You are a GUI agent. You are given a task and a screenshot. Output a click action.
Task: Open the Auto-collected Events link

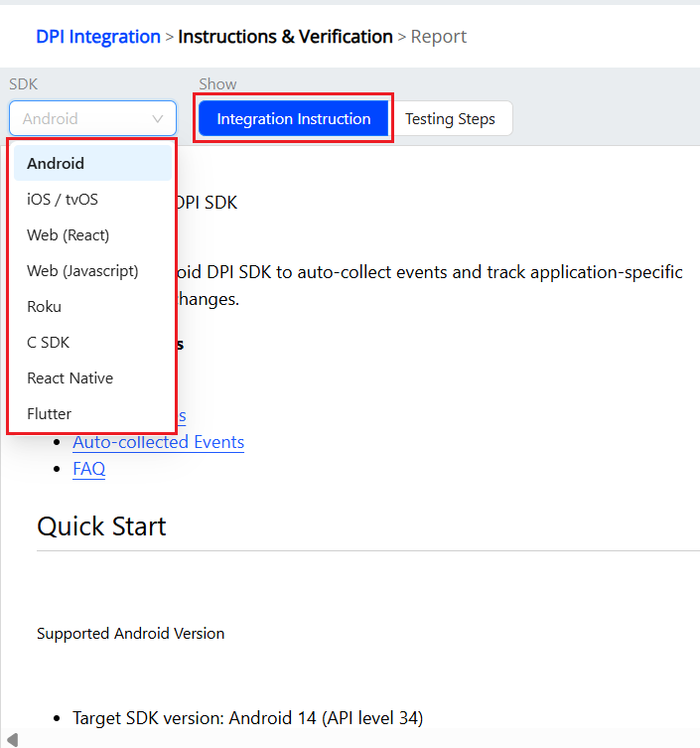(x=159, y=442)
